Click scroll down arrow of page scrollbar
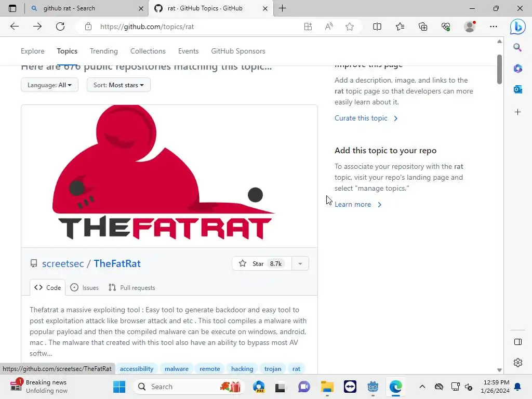Screen dimensions: 532x399 499,370
